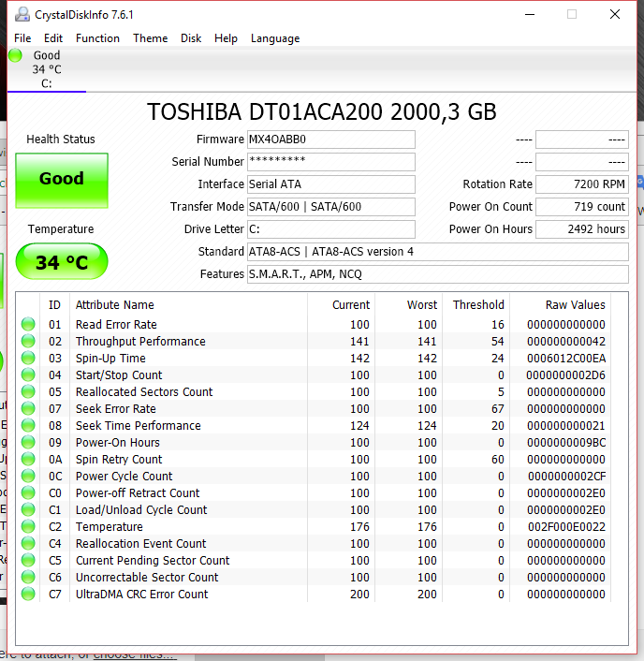Click raw value 0006012C00EA

[566, 359]
